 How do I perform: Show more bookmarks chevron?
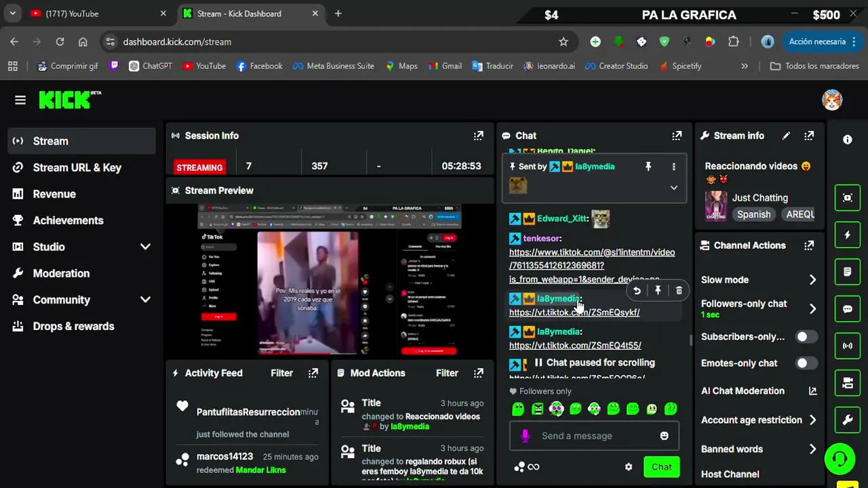point(745,66)
